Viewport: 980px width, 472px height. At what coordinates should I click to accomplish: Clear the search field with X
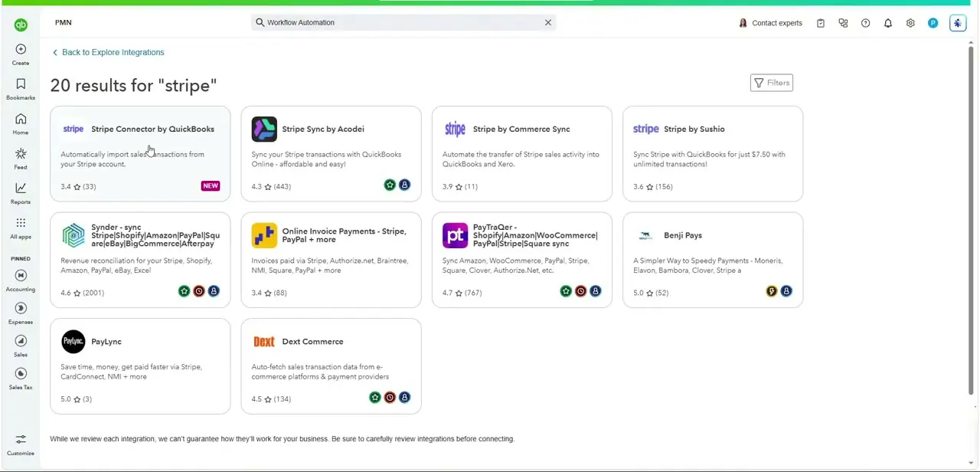548,22
